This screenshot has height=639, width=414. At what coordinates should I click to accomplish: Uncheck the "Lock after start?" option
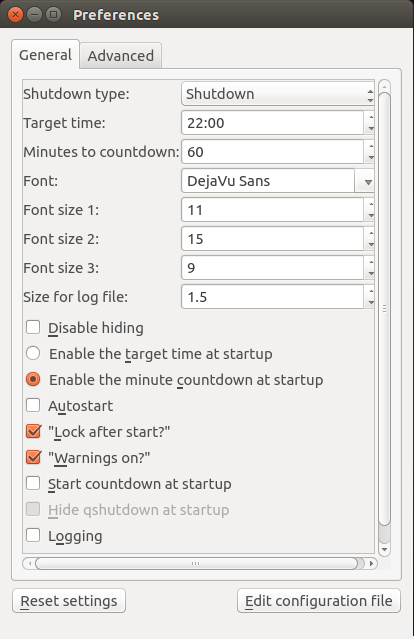tap(33, 432)
